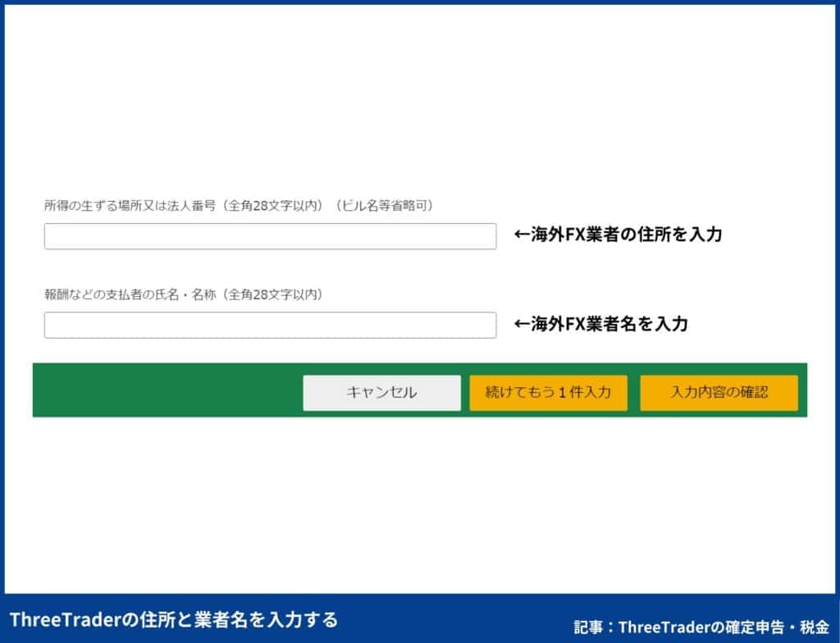Click the 報酬などの支払者の氏名・名称 input field
840x643 pixels.
[x=271, y=326]
